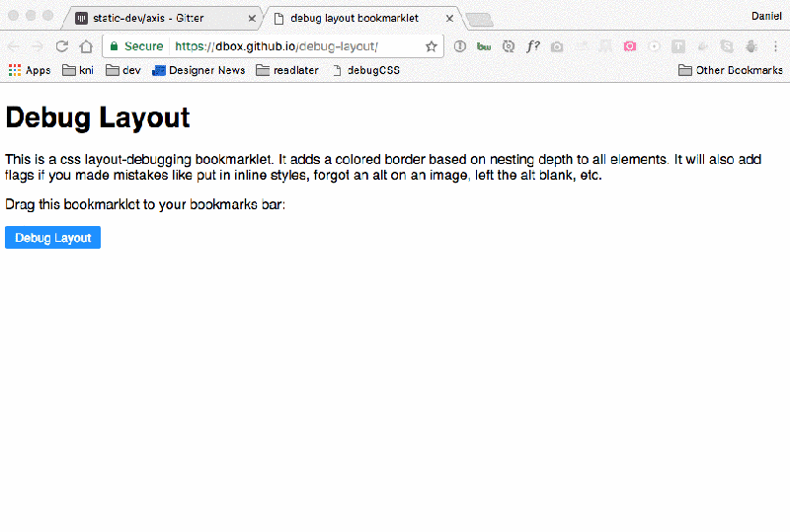The width and height of the screenshot is (790, 532).
Task: Click the green BuiltWith extension icon
Action: [484, 46]
